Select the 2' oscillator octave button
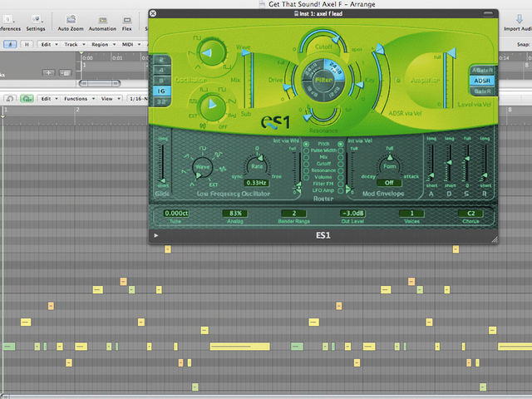 pos(162,60)
